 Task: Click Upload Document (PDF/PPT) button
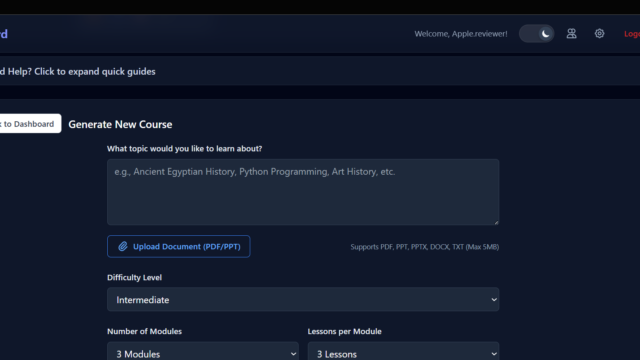pyautogui.click(x=179, y=247)
